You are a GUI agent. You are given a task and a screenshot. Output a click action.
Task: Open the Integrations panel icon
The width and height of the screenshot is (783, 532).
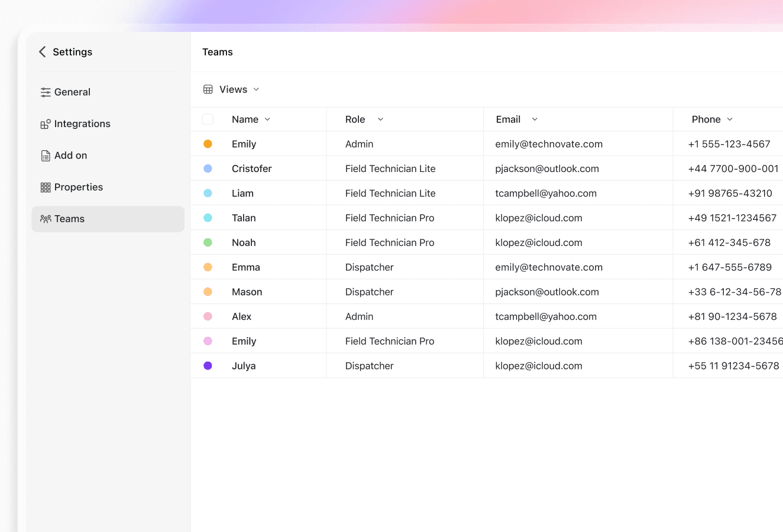46,124
